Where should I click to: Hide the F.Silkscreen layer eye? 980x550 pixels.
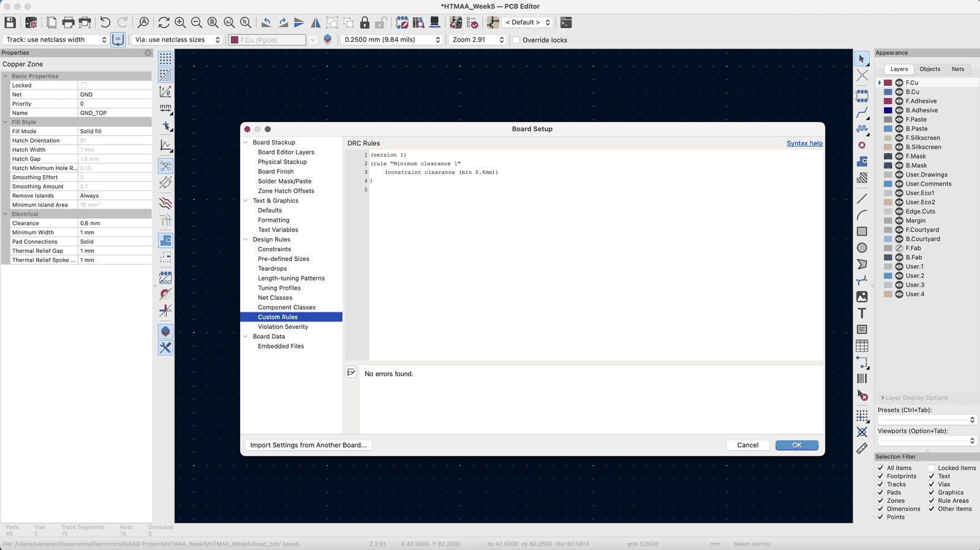(x=899, y=138)
